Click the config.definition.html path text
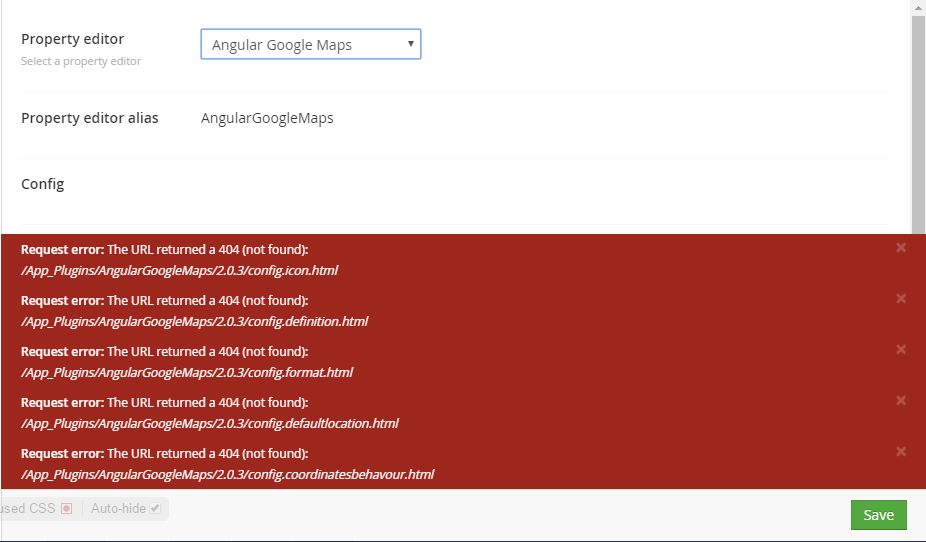Viewport: 926px width, 542px height. [195, 321]
